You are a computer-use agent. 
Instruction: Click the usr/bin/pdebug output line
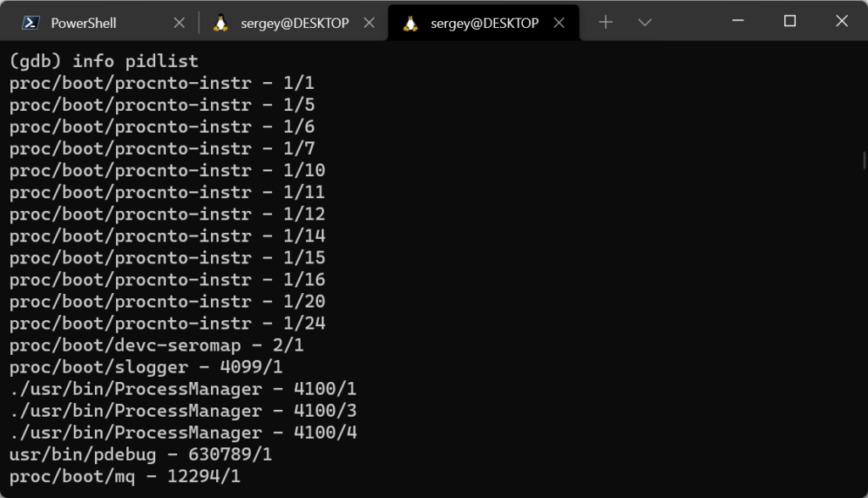coord(141,455)
